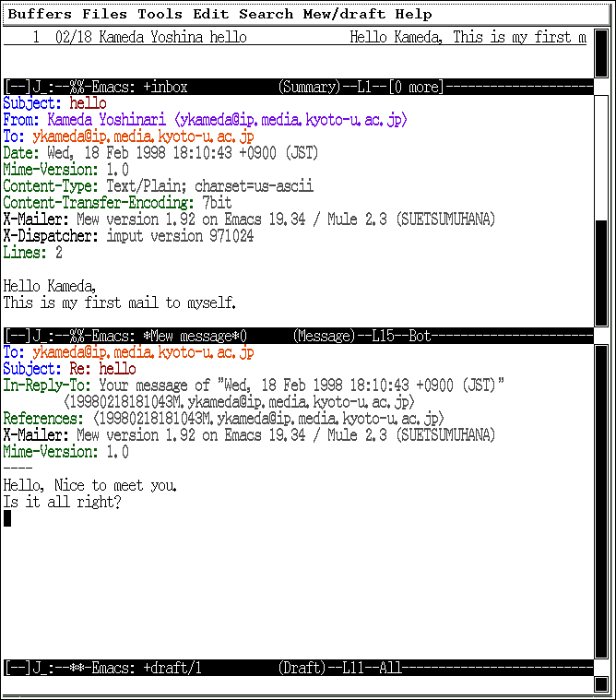The height and width of the screenshot is (700, 616).
Task: Click the draft pane scrollbar
Action: (x=601, y=501)
